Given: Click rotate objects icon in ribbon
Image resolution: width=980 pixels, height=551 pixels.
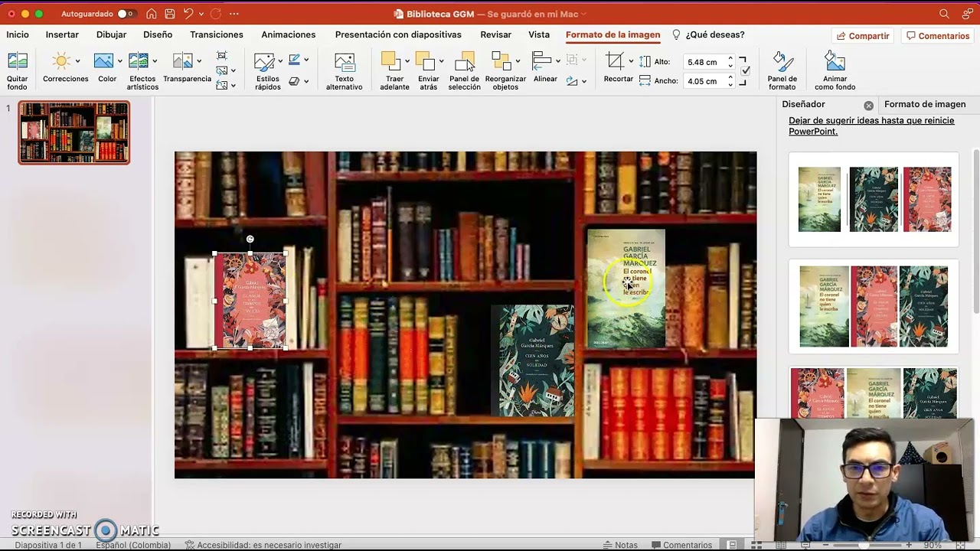Looking at the screenshot, I should tap(572, 81).
